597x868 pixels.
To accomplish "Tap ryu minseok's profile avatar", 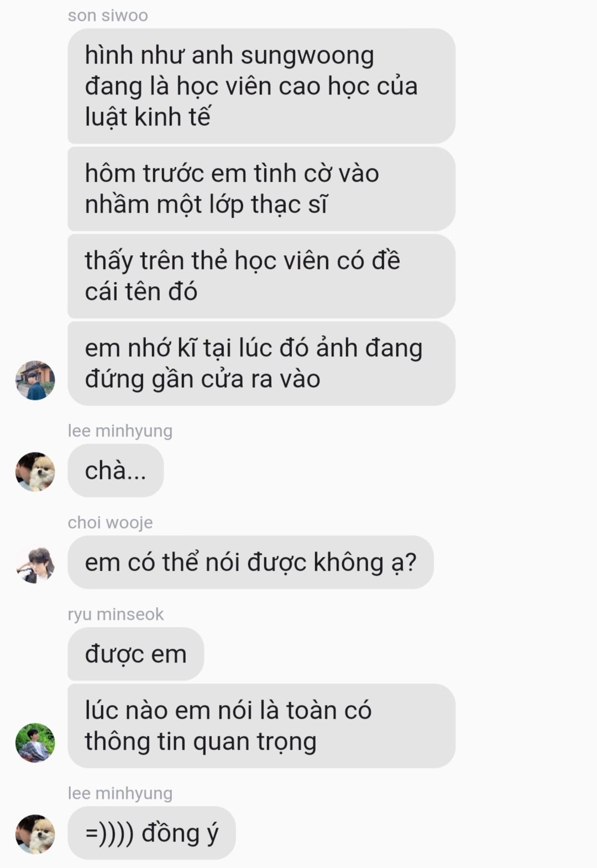I will click(35, 743).
